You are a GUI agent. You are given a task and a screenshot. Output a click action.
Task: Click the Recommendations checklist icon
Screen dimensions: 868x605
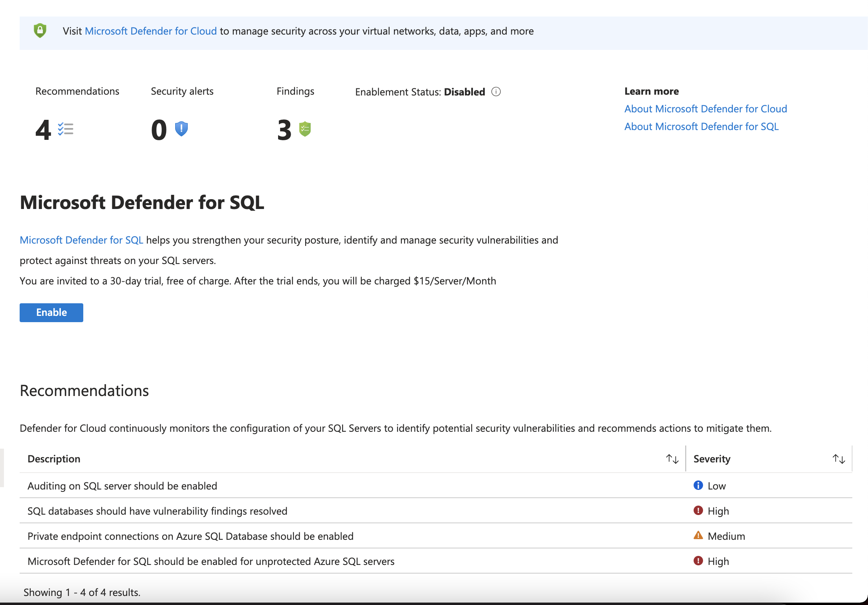pyautogui.click(x=66, y=129)
